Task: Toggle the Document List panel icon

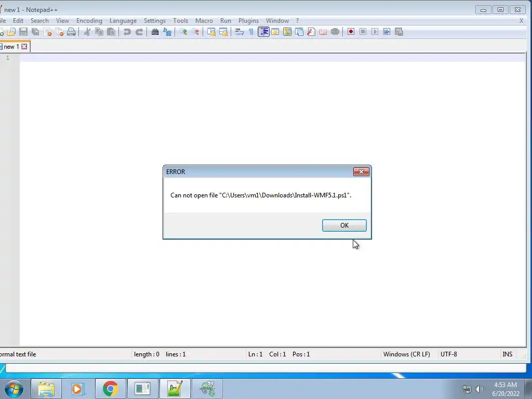Action: pos(299,32)
